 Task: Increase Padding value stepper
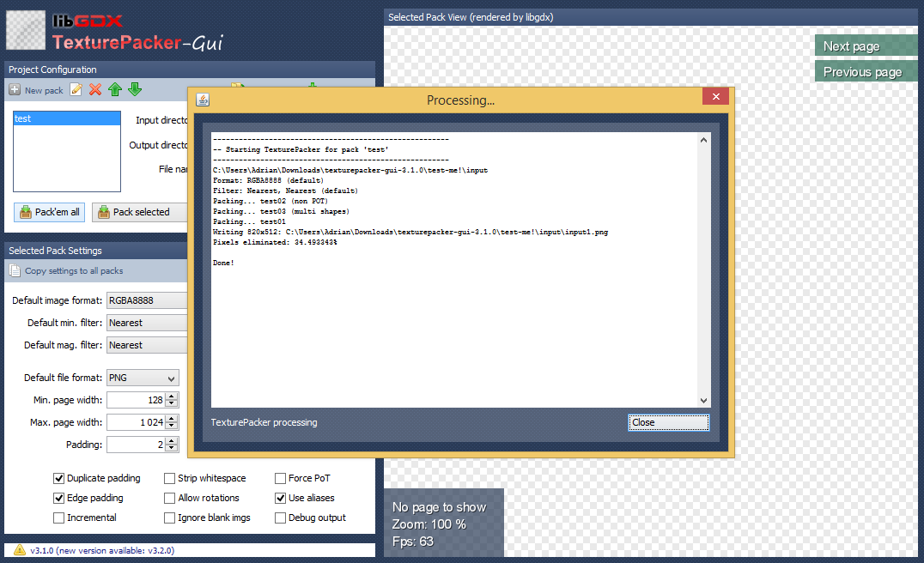[172, 441]
